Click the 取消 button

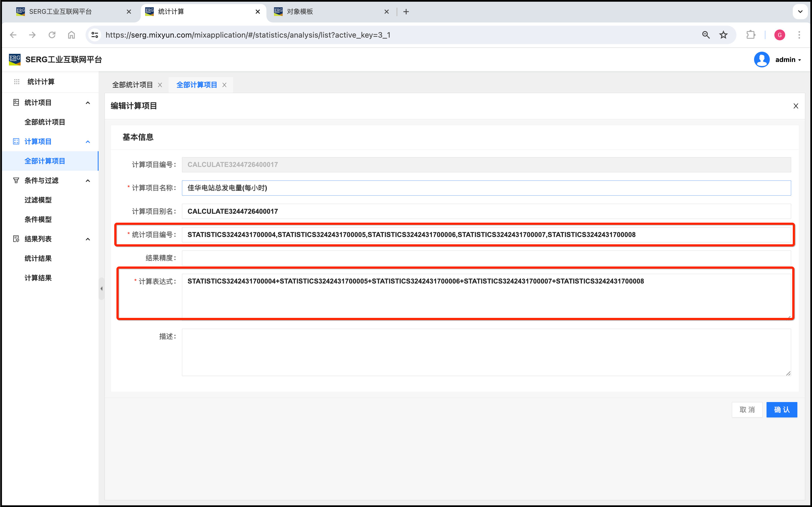[x=747, y=410]
